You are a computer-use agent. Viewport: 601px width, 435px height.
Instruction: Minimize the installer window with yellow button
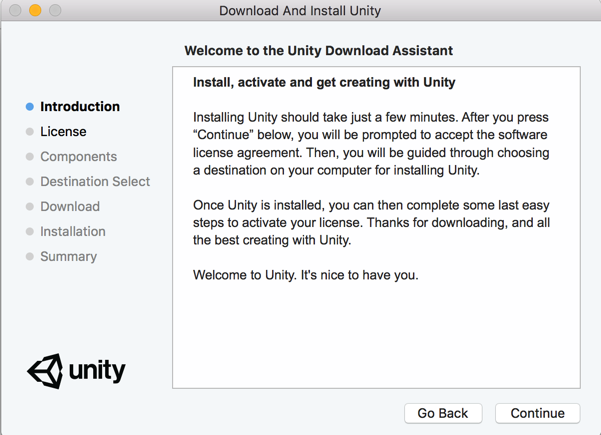(x=35, y=11)
